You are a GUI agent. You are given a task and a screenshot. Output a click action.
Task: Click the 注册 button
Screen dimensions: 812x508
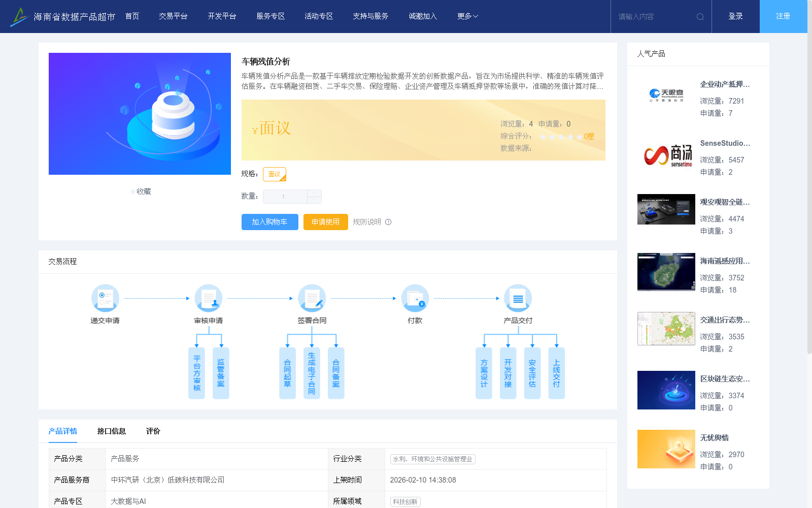click(x=783, y=16)
